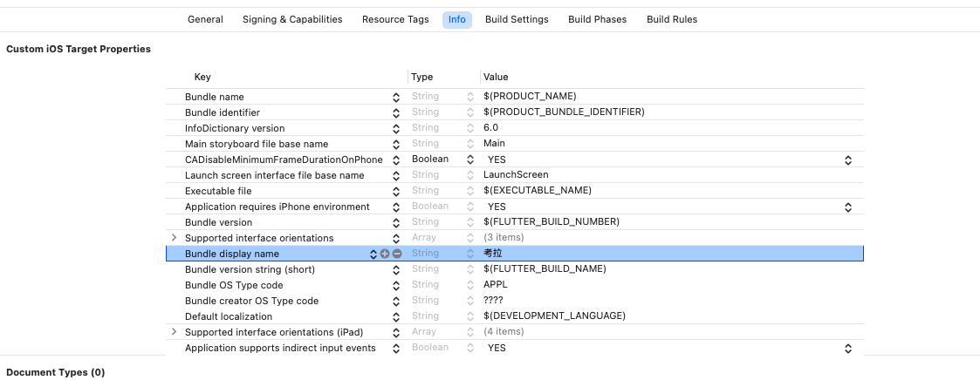Click key stepper for Bundle display name

click(x=373, y=254)
